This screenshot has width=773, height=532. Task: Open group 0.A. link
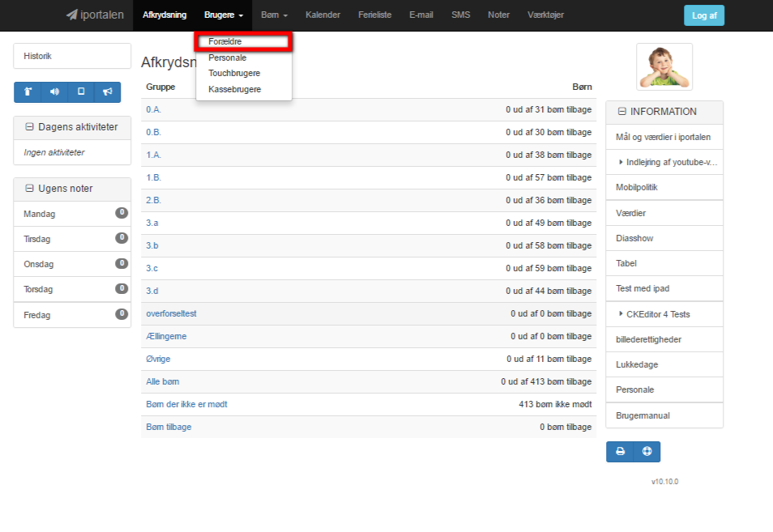click(153, 110)
